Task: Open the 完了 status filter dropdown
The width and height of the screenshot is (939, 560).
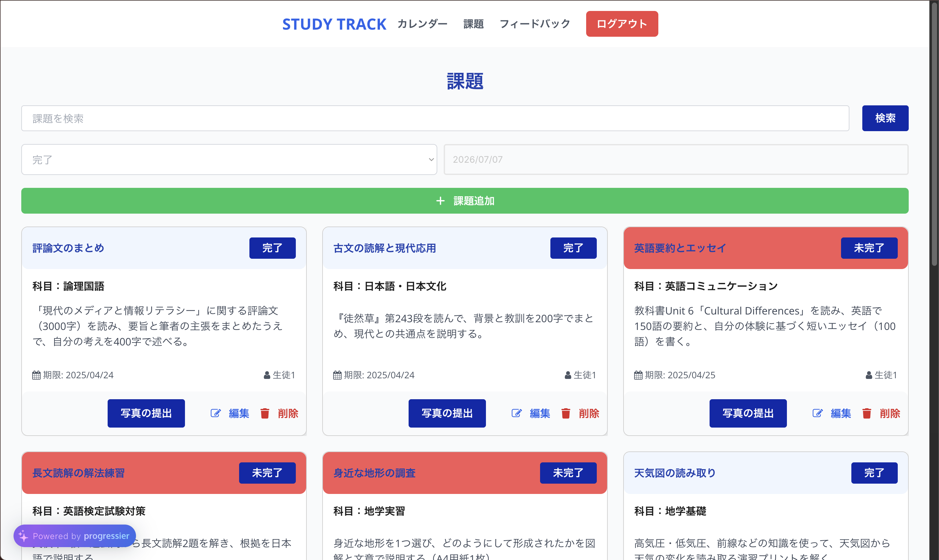Action: pos(229,159)
